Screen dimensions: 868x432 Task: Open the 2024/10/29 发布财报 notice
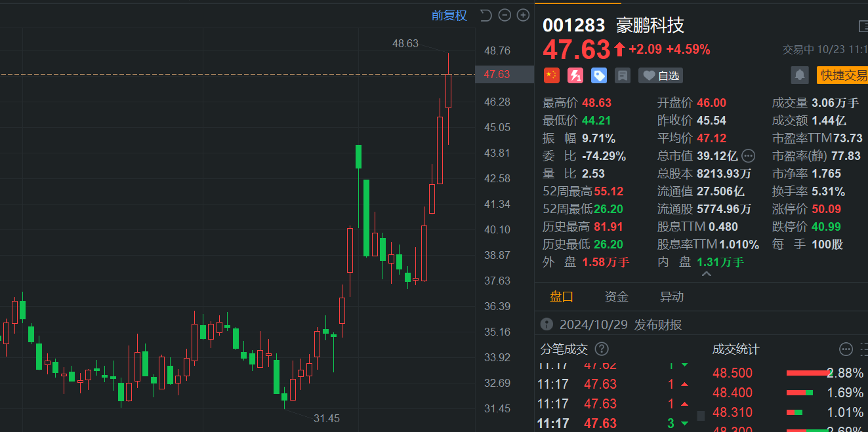[x=621, y=324]
